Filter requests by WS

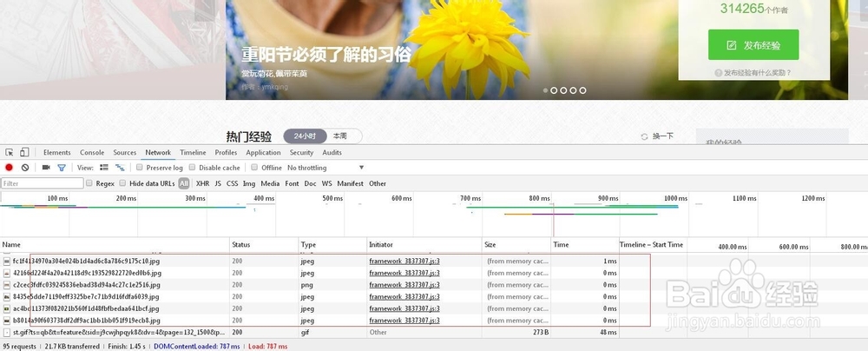(x=327, y=183)
